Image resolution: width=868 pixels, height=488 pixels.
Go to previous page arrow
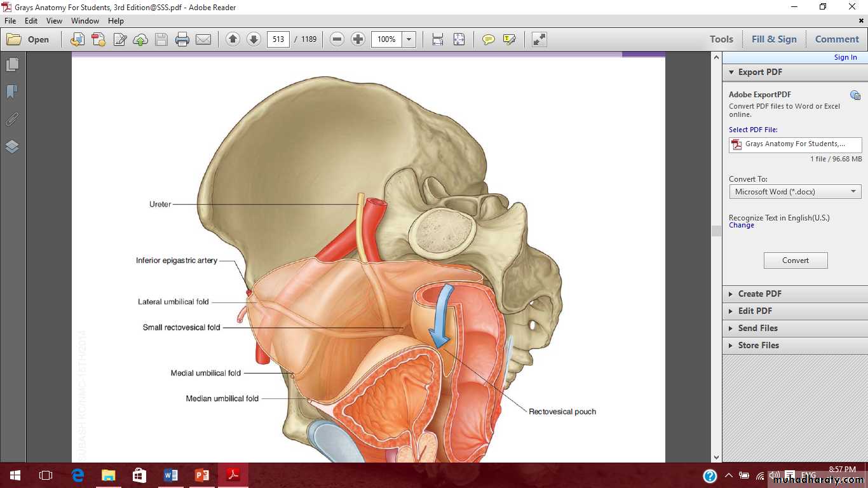tap(233, 39)
